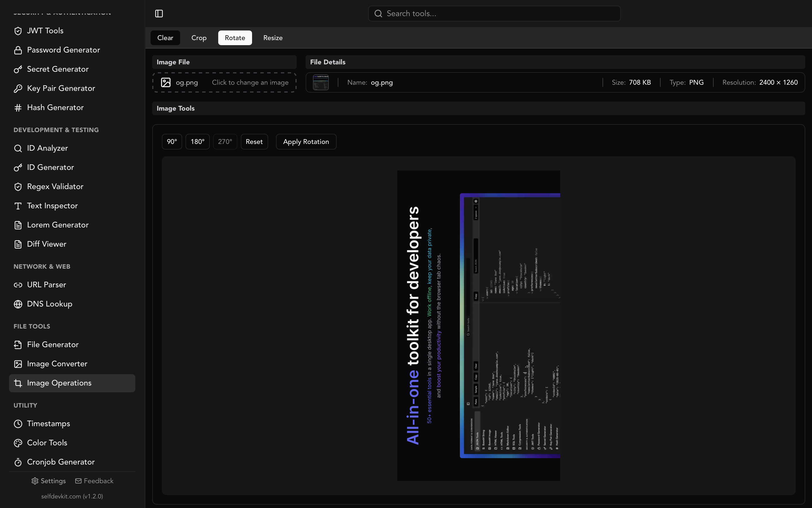Rotate the image by 90°
Screen dimensions: 812x508
click(172, 142)
